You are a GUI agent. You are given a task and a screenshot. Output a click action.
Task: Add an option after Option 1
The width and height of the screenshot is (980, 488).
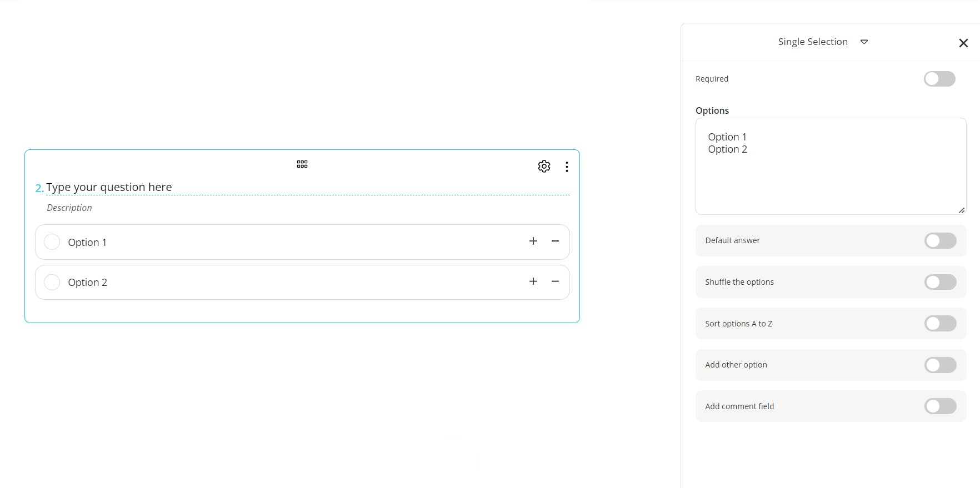click(x=533, y=241)
